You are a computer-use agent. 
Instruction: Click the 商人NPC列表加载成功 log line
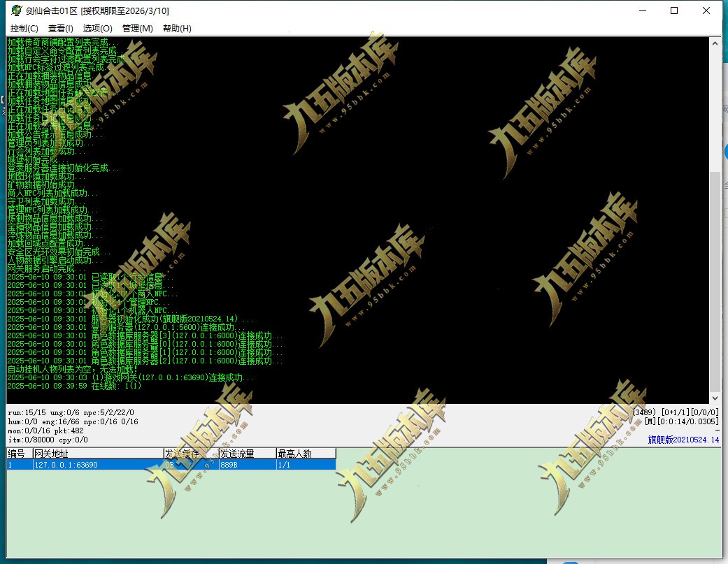click(52, 193)
